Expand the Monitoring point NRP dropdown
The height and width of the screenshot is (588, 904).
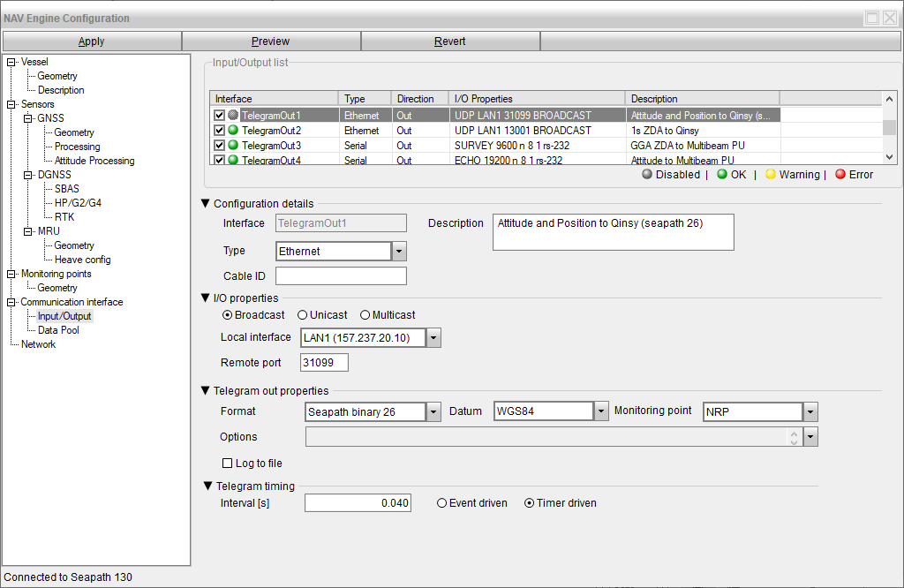click(810, 411)
